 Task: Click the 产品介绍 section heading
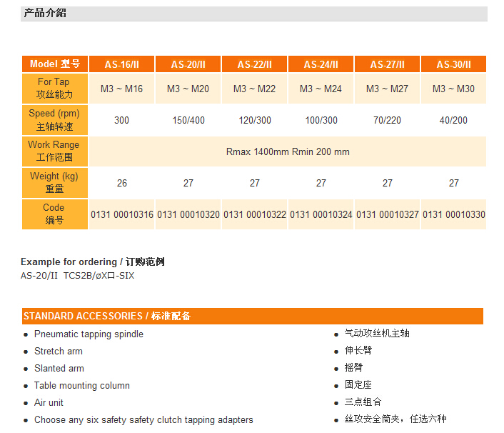[45, 13]
